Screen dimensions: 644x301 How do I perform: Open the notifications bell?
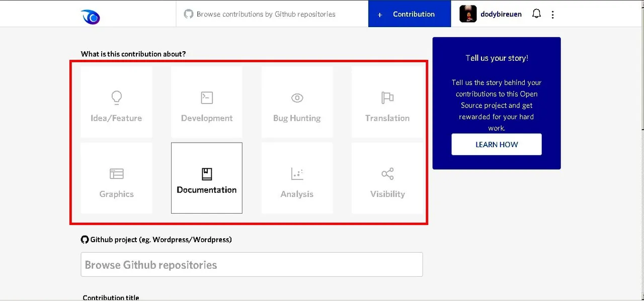536,14
